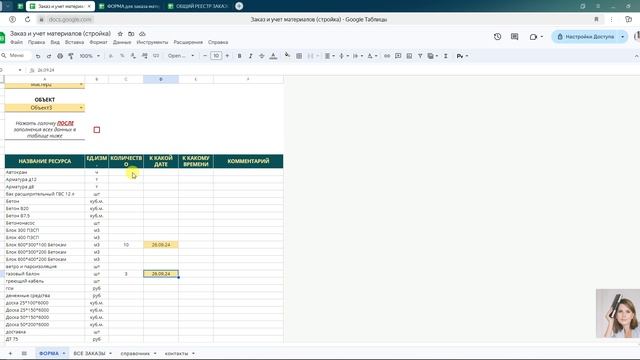Click the Настройки Доступа share button
This screenshot has height=360, width=640.
pyautogui.click(x=585, y=37)
